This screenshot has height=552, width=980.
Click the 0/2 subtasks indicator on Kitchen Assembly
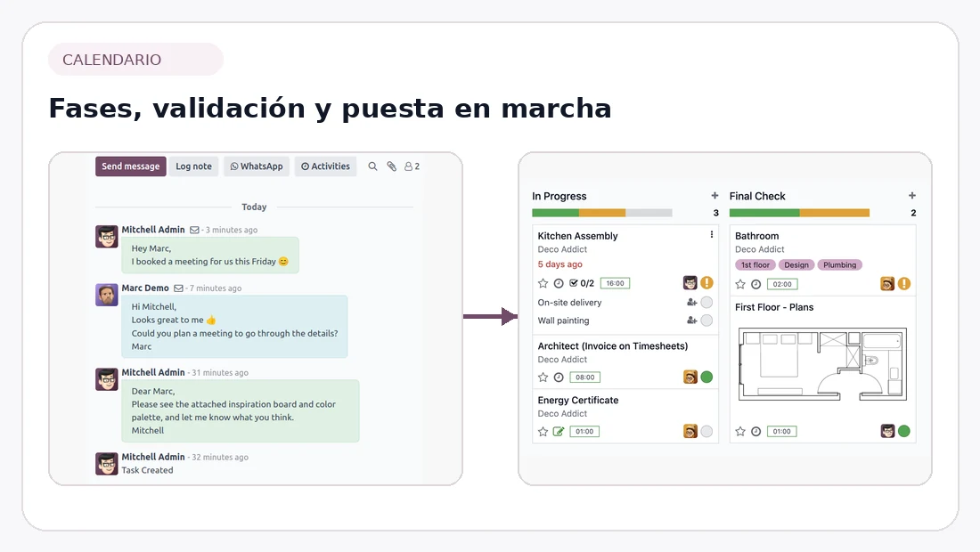[x=581, y=283]
